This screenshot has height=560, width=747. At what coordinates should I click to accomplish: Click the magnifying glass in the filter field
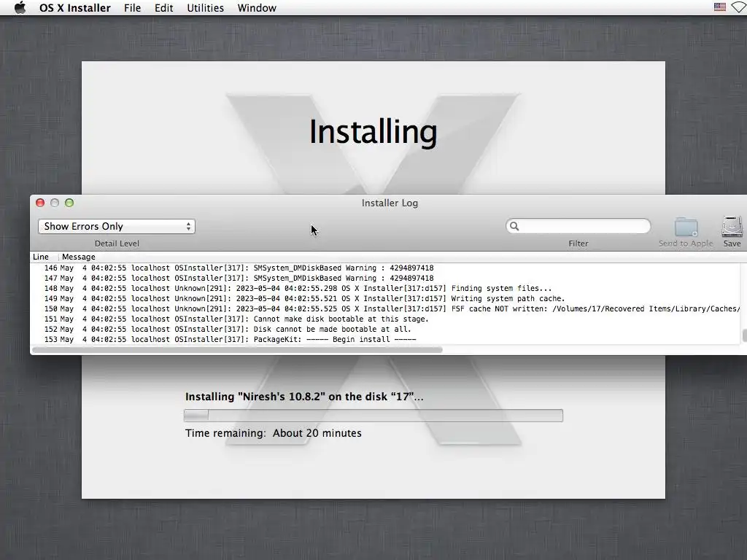coord(514,226)
